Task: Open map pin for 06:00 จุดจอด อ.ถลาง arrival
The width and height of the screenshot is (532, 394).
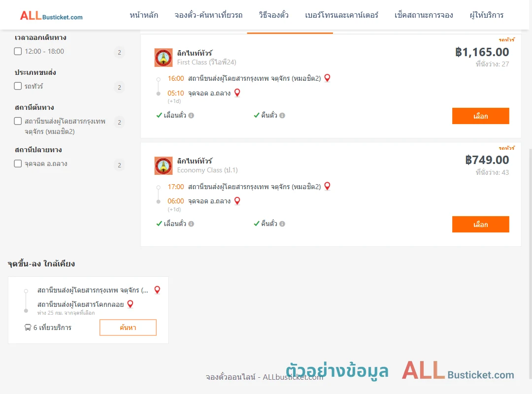Action: coord(237,201)
